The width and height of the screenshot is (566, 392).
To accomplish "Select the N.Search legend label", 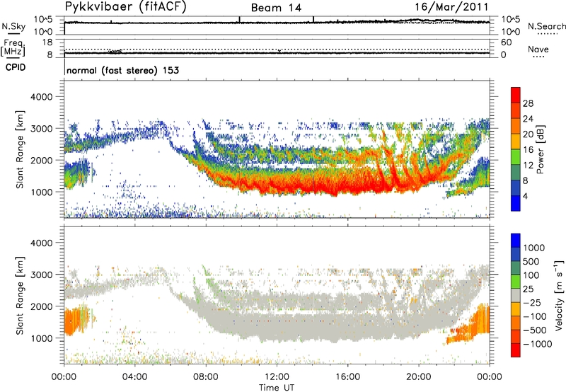I will 546,26.
